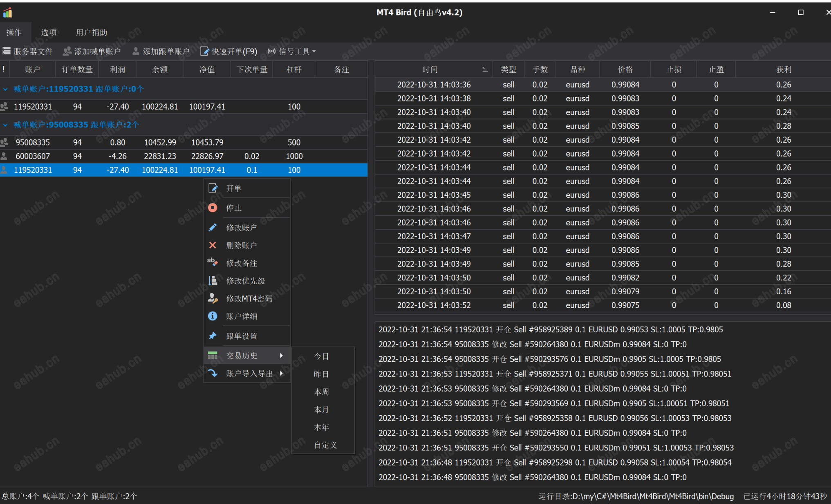Open the 选项 menu

pyautogui.click(x=49, y=32)
